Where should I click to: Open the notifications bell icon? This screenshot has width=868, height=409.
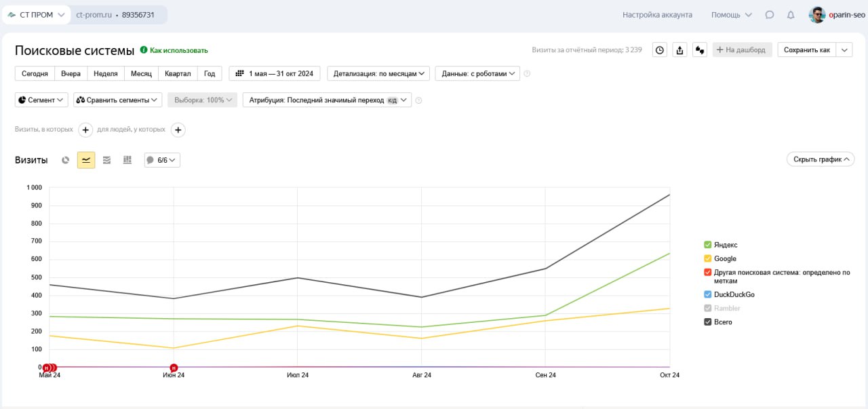click(790, 15)
